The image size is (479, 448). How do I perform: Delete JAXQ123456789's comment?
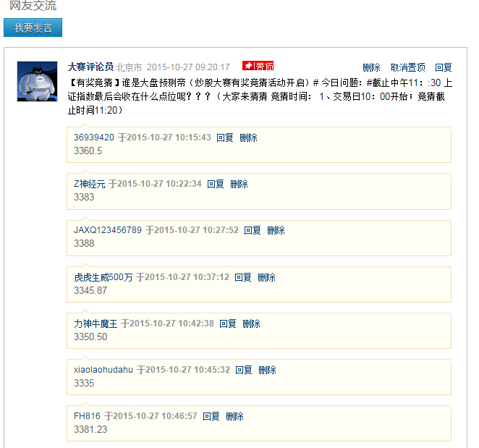276,230
